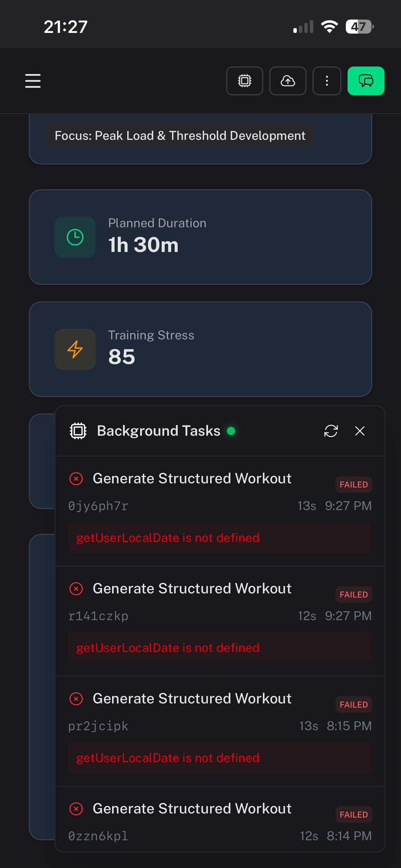Tap the background tasks chip icon in header
The height and width of the screenshot is (868, 401).
(x=245, y=81)
